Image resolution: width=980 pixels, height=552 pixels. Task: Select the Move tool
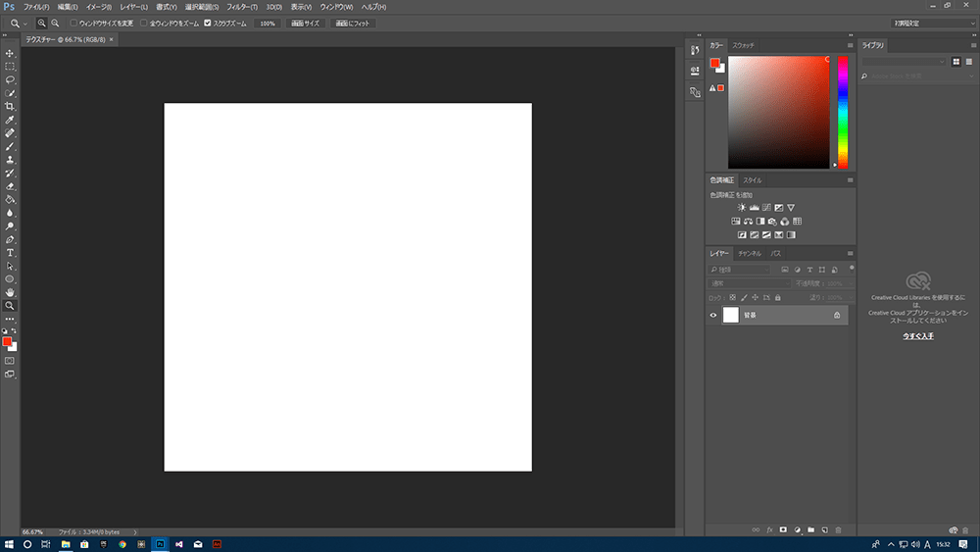(10, 53)
